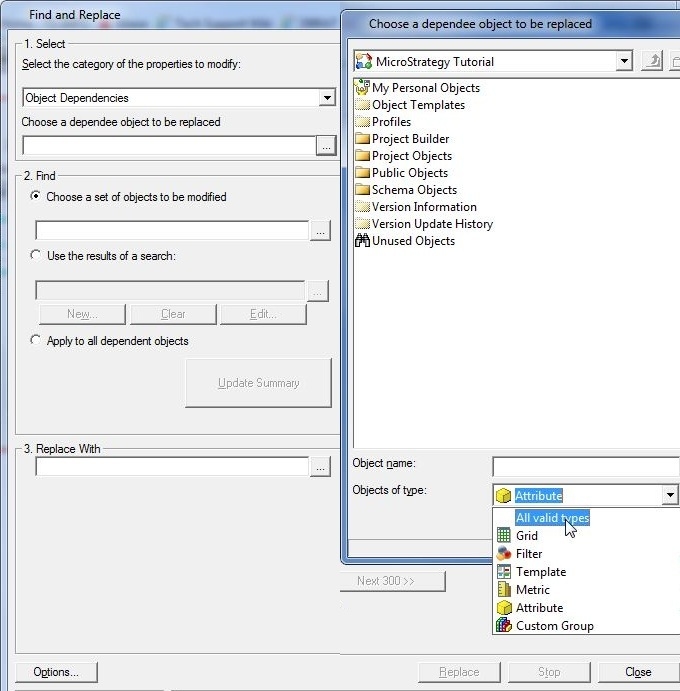The height and width of the screenshot is (691, 680).
Task: Click the Filter type icon in list
Action: 504,554
